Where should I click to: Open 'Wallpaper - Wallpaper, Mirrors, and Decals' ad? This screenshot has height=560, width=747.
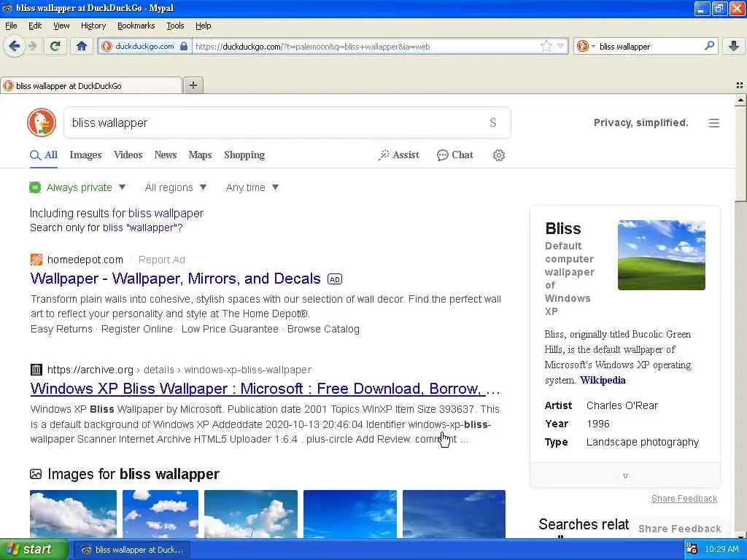[x=175, y=279]
